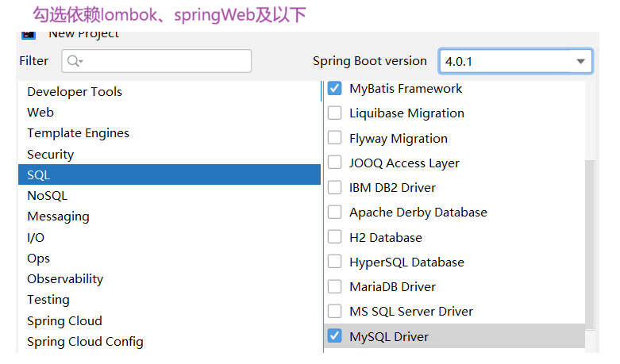Select Spring Cloud category

pos(169,320)
